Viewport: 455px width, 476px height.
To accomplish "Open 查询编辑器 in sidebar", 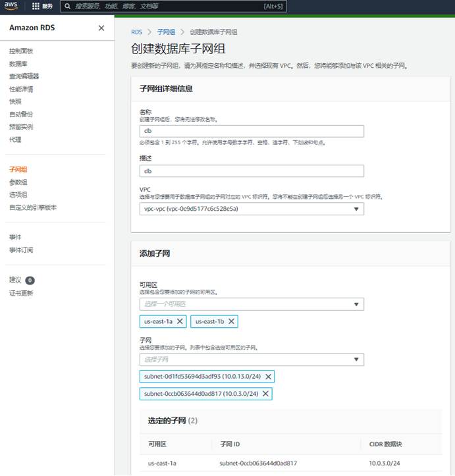I will pyautogui.click(x=24, y=76).
